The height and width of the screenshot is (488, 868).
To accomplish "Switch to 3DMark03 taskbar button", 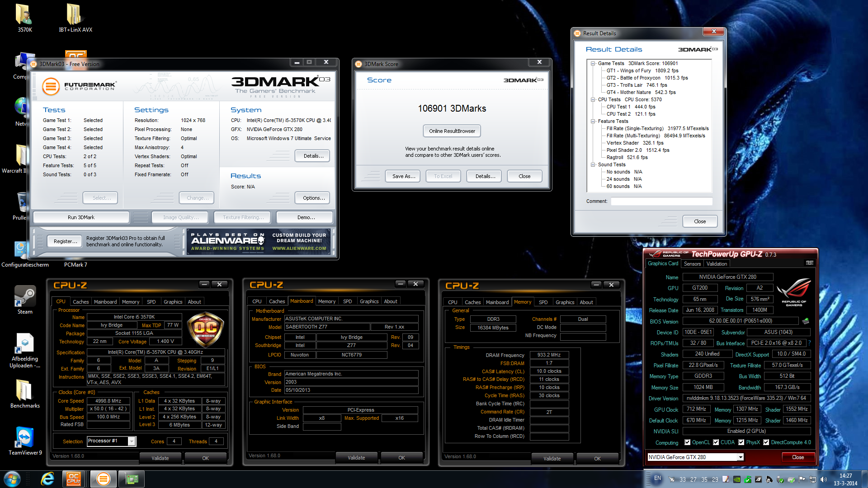I will tap(103, 479).
